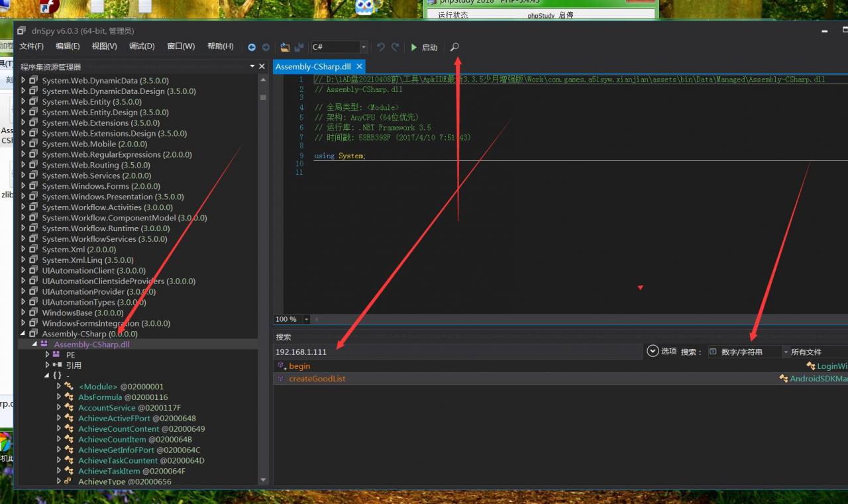Click the WindowsBase (3.0.0.0) assembly icon
848x504 pixels.
pos(33,313)
